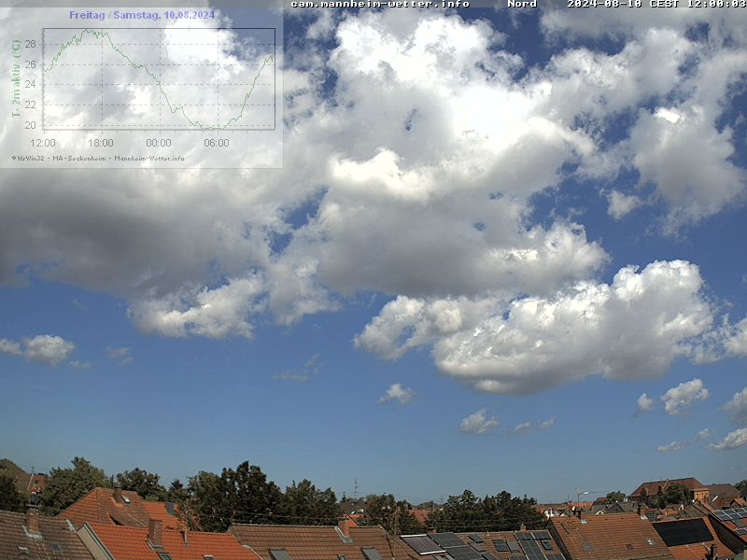This screenshot has height=560, width=747.
Task: Click the 2024-08-10 CEST timestamp
Action: point(655,4)
